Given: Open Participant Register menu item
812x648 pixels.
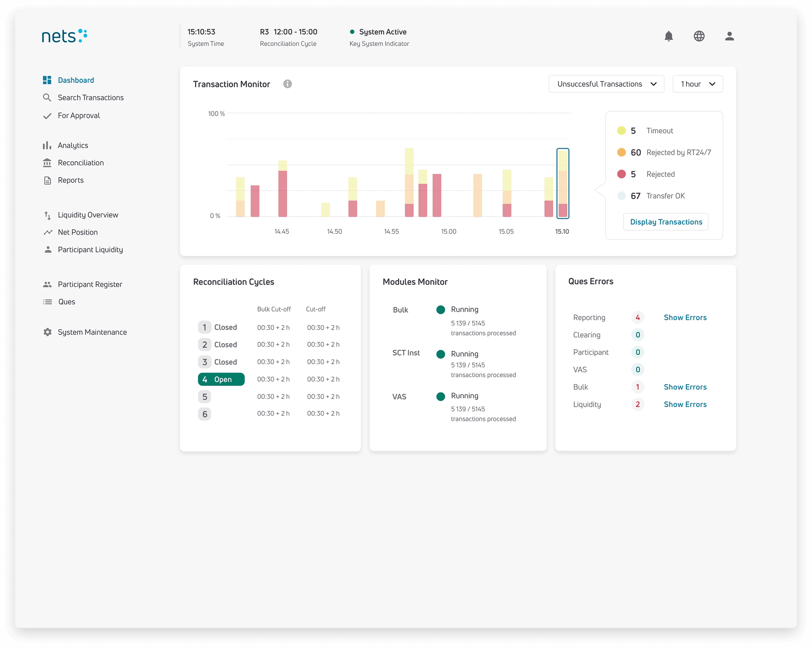Looking at the screenshot, I should 90,284.
